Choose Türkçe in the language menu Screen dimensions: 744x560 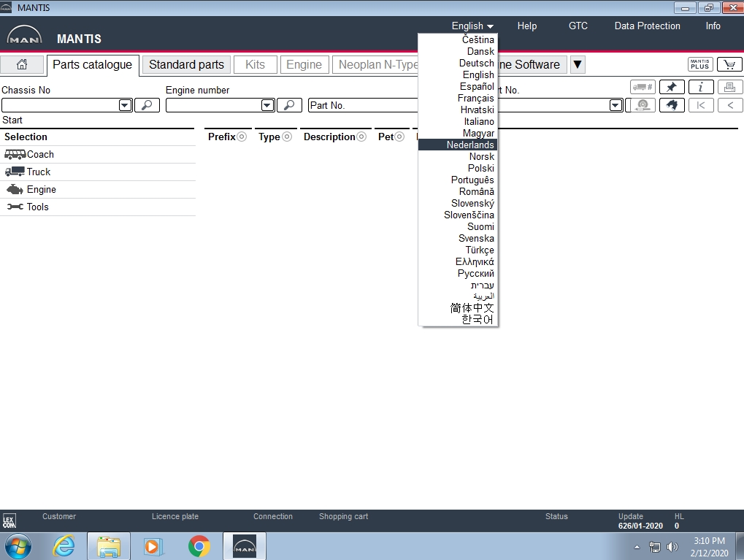pyautogui.click(x=458, y=250)
